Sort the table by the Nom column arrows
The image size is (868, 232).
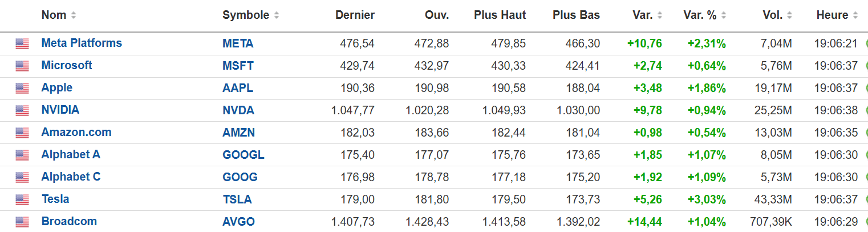pos(74,15)
